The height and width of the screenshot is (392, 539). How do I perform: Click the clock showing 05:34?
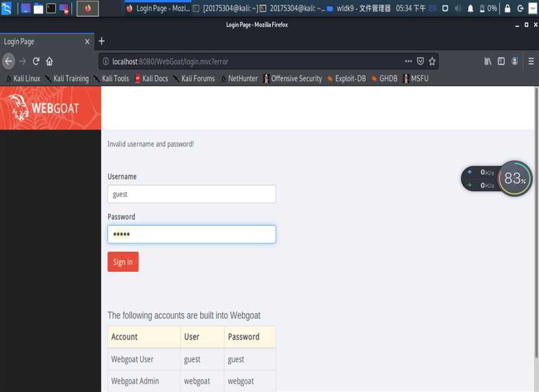point(410,8)
